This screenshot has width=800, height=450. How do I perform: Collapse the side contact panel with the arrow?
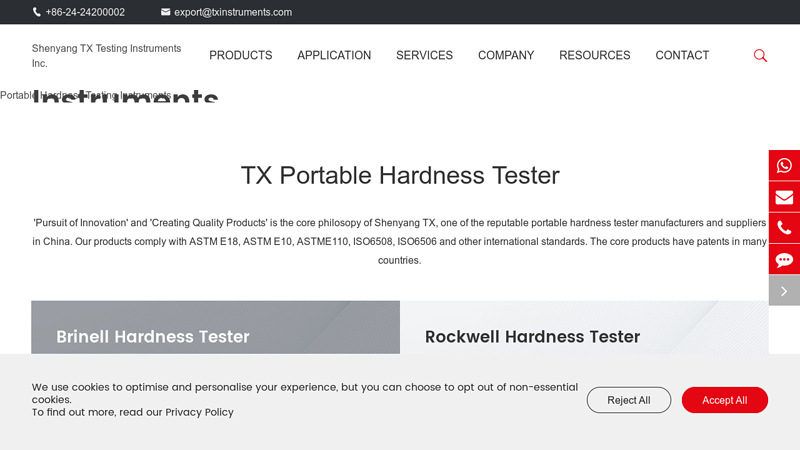coord(784,291)
